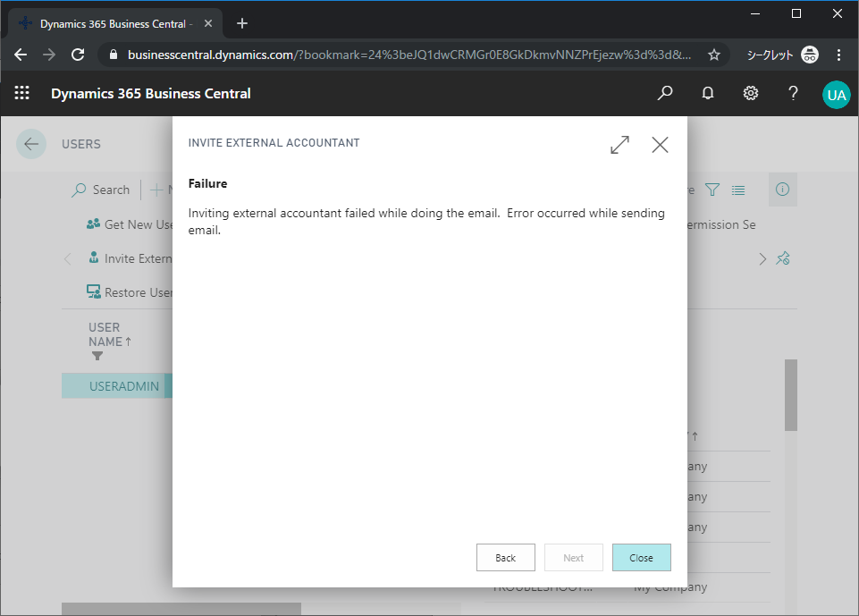Click the app launcher waffle icon
Image resolution: width=859 pixels, height=616 pixels.
point(22,93)
